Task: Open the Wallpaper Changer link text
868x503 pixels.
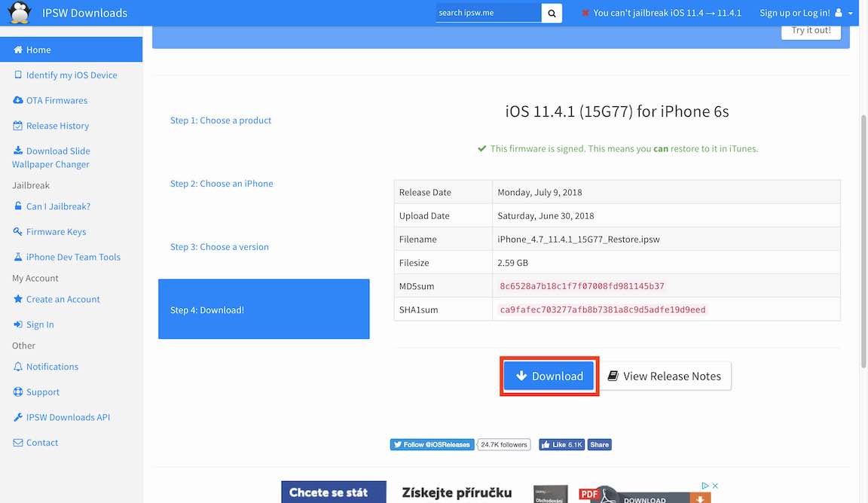Action: point(50,164)
